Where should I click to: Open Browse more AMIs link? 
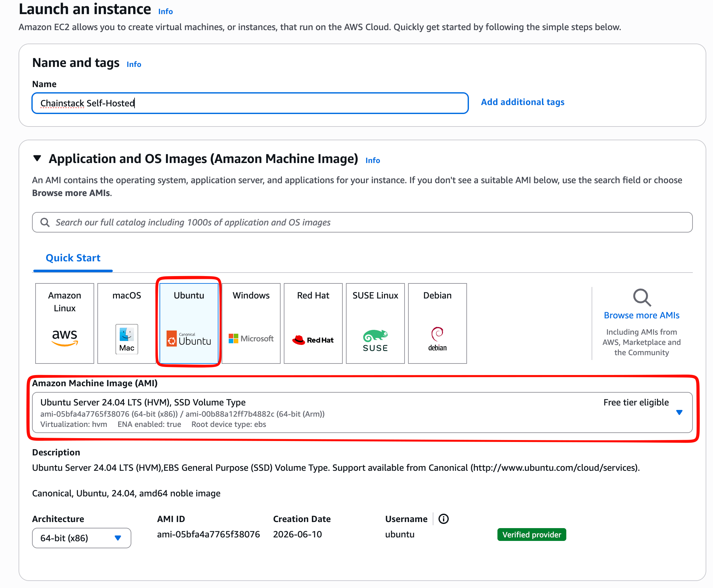(x=642, y=315)
